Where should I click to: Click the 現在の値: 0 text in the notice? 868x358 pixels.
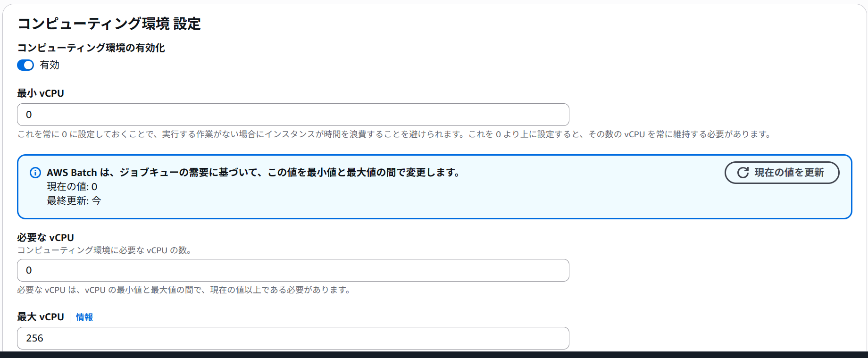72,187
